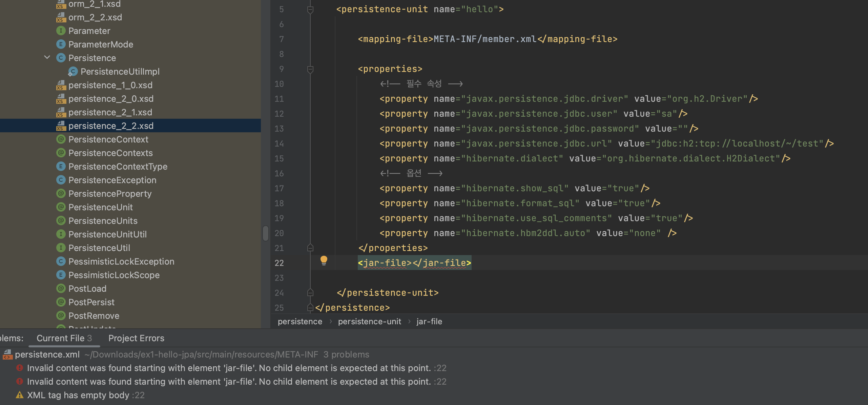This screenshot has height=405, width=868.
Task: Click the PersistenceException class icon
Action: pyautogui.click(x=61, y=180)
